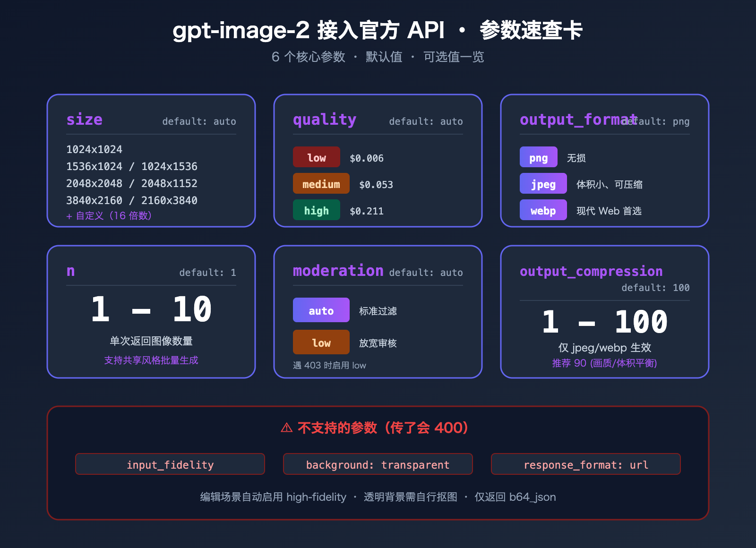The height and width of the screenshot is (548, 756).
Task: Select the medium quality badge
Action: [x=321, y=184]
